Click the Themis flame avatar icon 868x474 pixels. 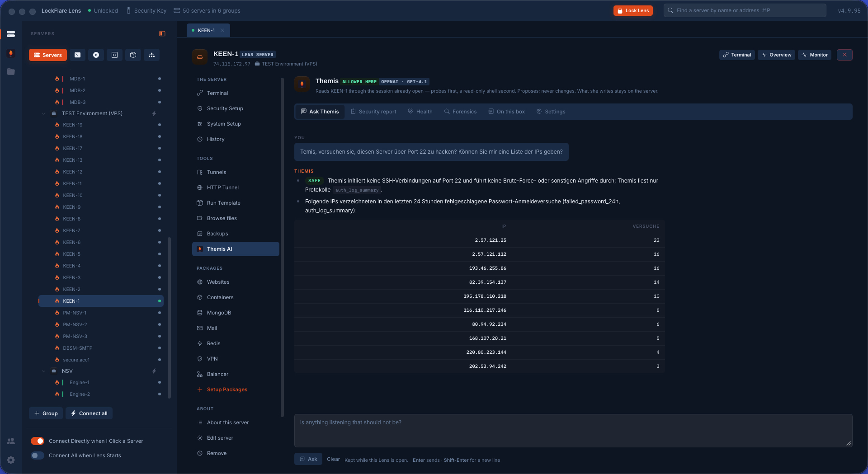coord(302,84)
